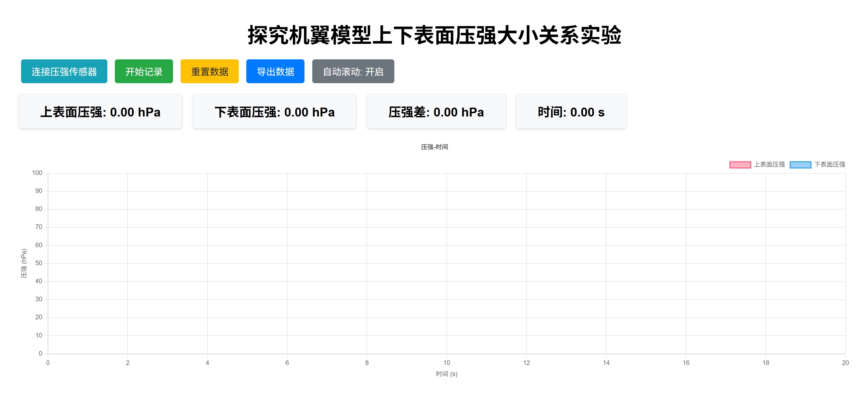Click the 时间 (s) axis label

446,374
